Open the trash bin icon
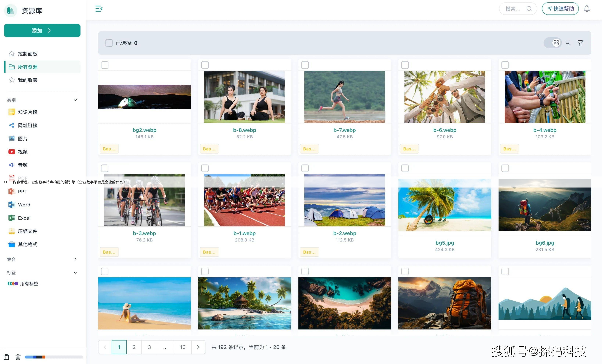Viewport: 602px width, 364px height. click(18, 357)
